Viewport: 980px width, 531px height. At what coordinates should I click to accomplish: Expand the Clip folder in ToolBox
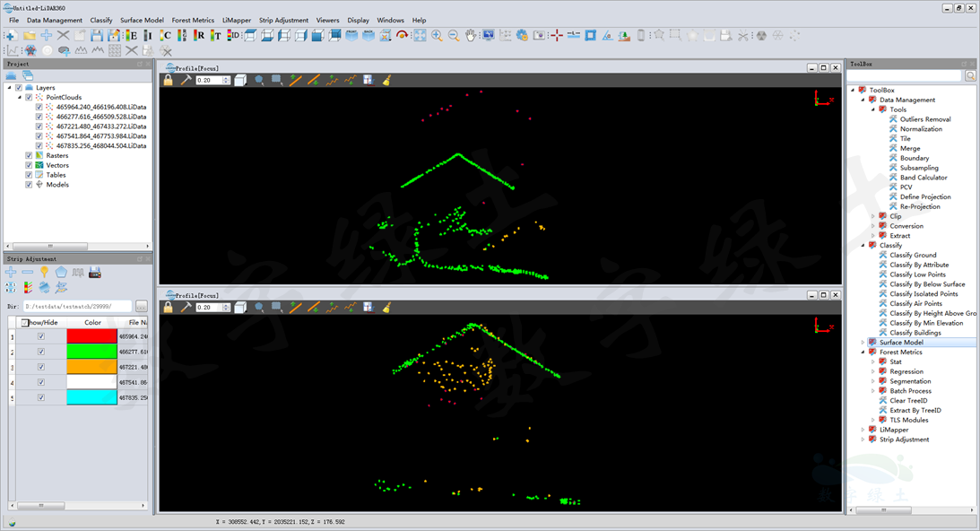coord(873,216)
